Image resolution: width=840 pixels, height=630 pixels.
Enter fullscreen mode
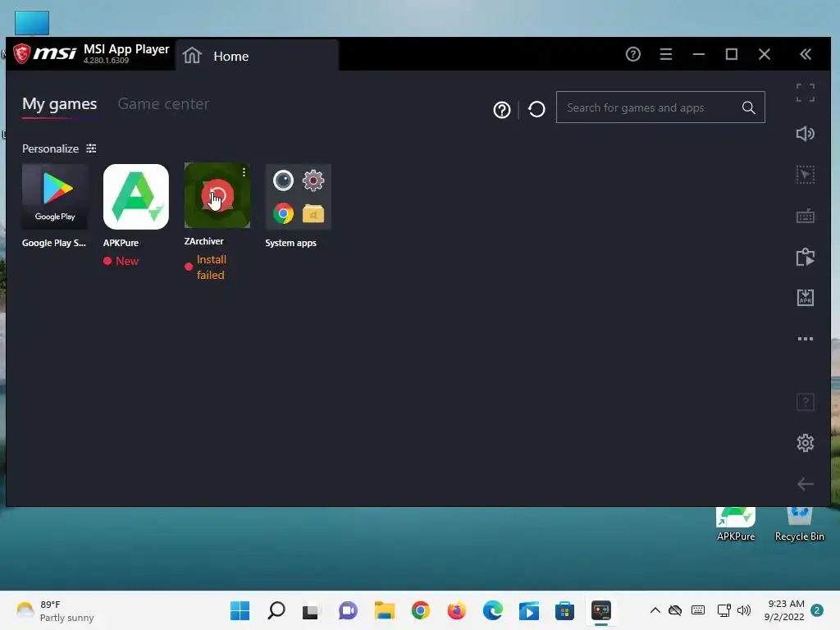[x=806, y=93]
